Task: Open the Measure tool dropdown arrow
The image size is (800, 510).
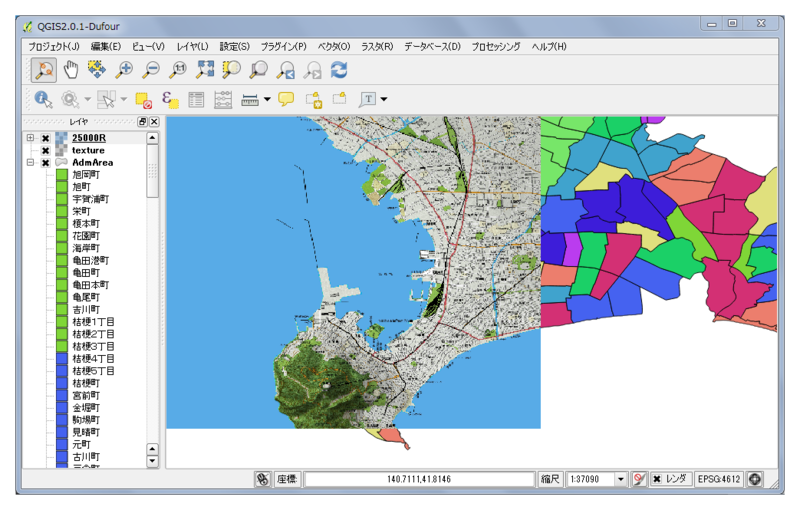Action: [x=267, y=99]
